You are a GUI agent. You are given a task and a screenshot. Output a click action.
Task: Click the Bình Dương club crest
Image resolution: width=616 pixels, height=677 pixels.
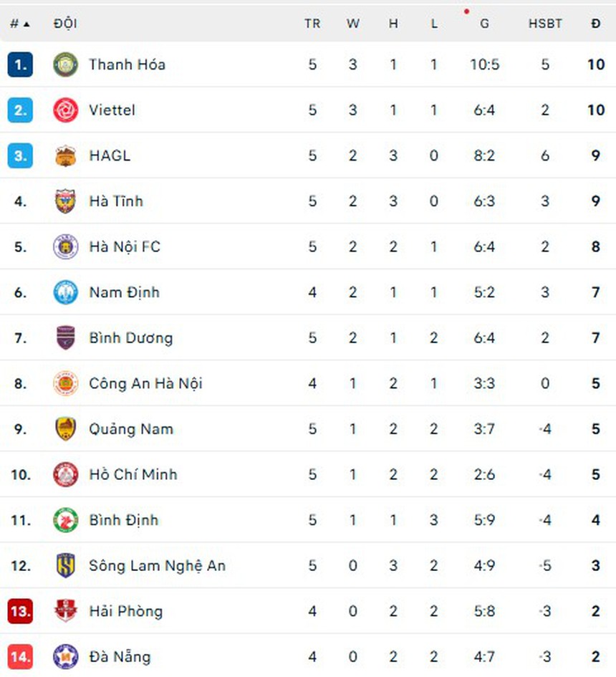pyautogui.click(x=67, y=338)
